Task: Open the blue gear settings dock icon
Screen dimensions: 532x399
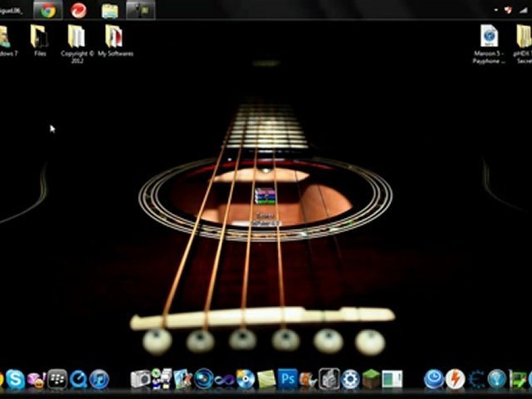Action: pos(350,379)
